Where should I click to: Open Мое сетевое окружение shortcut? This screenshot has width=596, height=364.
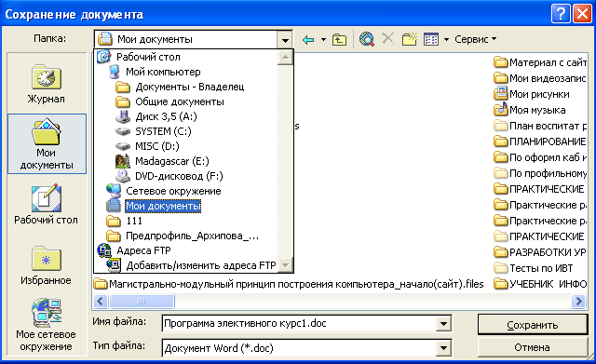tap(47, 325)
